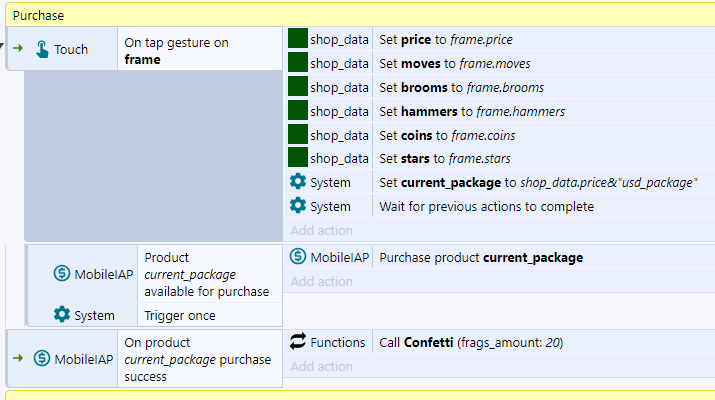Collapse the Purchase group with left arrow

pos(3,47)
